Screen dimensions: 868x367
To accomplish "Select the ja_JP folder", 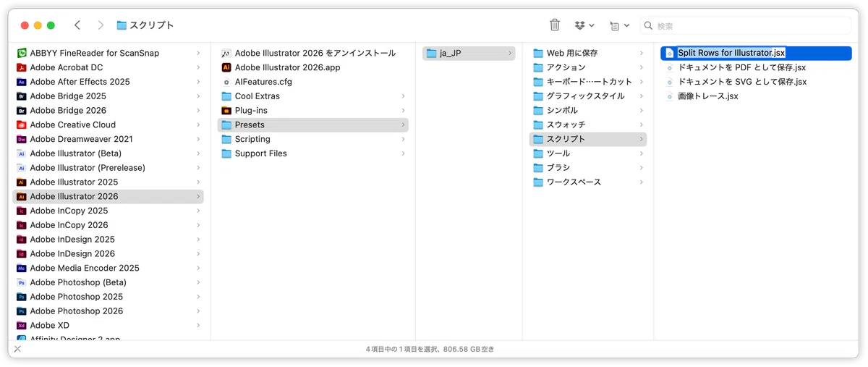I will [469, 53].
